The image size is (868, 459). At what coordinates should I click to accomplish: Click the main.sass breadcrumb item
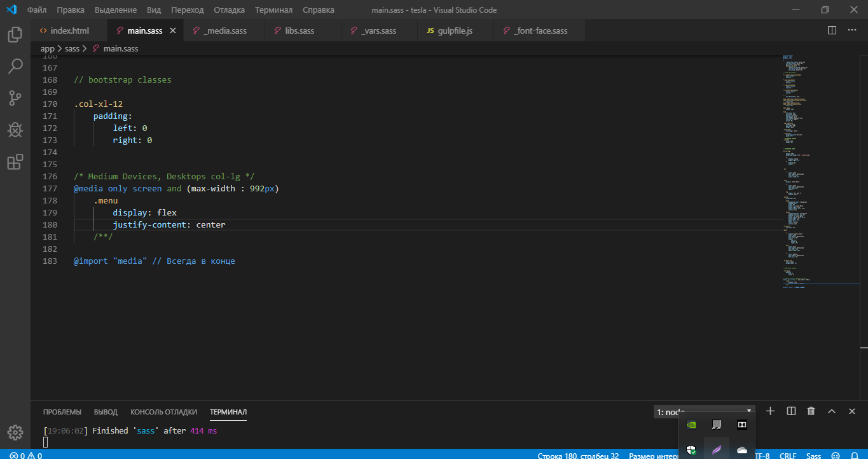(x=115, y=48)
